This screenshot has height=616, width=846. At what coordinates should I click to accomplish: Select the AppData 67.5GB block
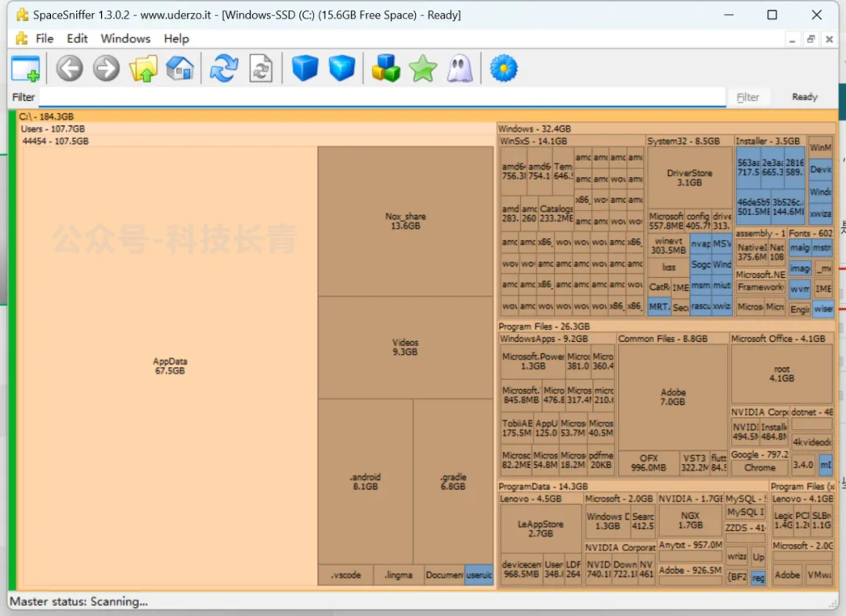[x=170, y=366]
